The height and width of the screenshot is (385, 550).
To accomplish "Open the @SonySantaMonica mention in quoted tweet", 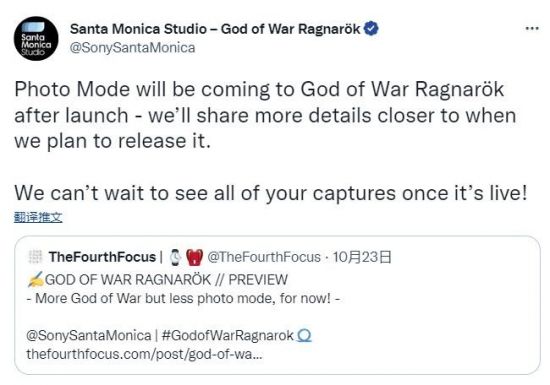I will 88,336.
